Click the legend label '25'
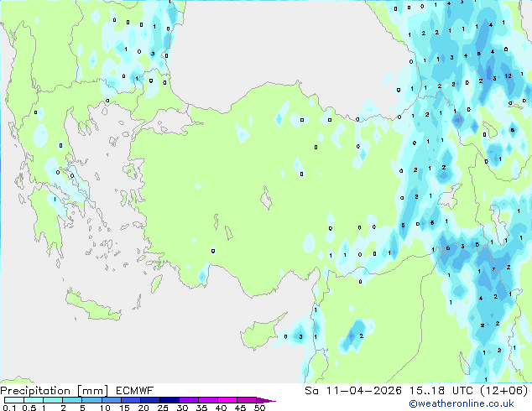This screenshot has height=411, width=532. point(163,408)
